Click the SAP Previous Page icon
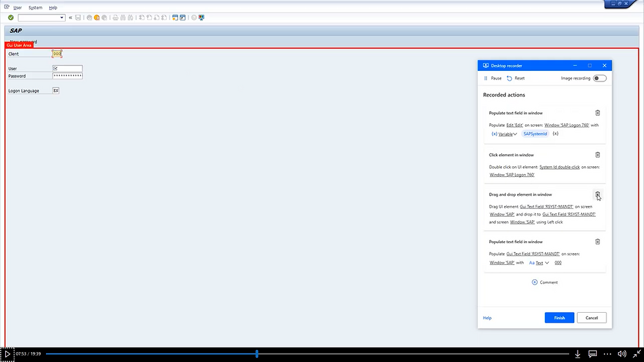 (x=149, y=18)
